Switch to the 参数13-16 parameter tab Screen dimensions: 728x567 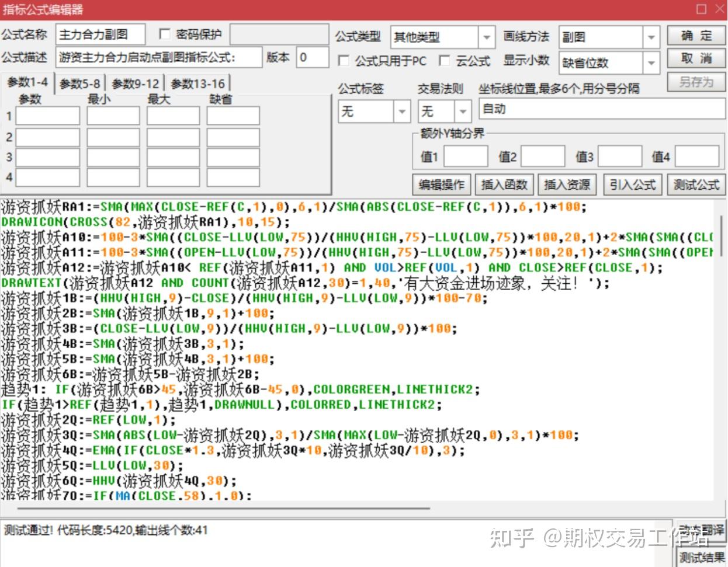[196, 83]
